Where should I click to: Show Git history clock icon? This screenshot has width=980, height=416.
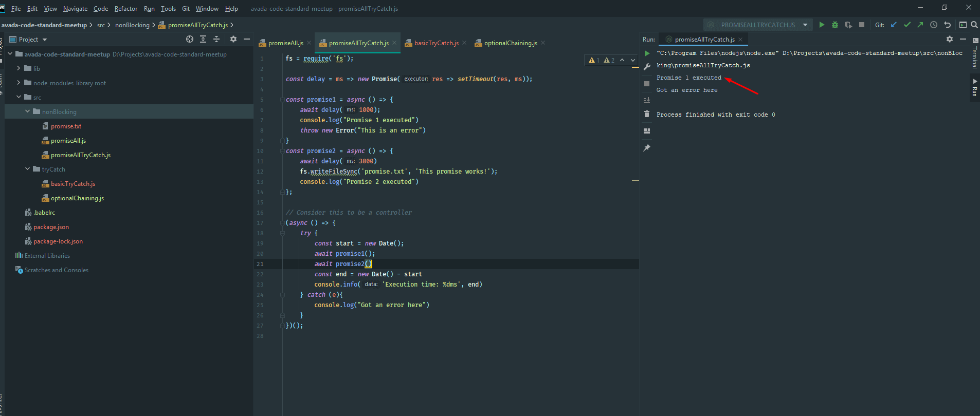(934, 25)
